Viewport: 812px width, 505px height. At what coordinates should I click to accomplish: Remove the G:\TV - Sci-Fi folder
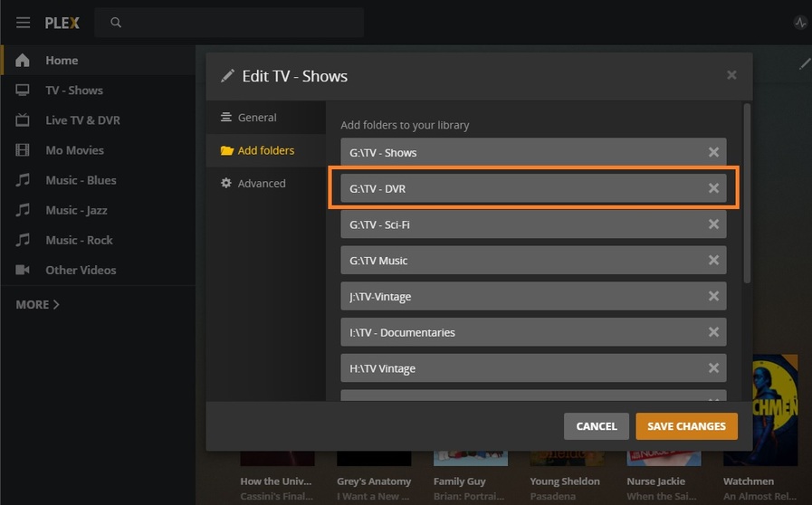[x=713, y=224]
